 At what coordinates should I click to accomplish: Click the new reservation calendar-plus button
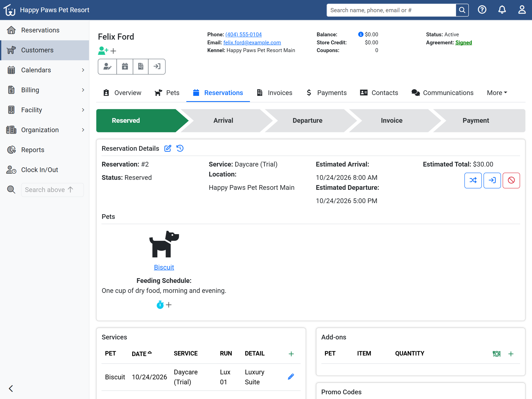[125, 66]
